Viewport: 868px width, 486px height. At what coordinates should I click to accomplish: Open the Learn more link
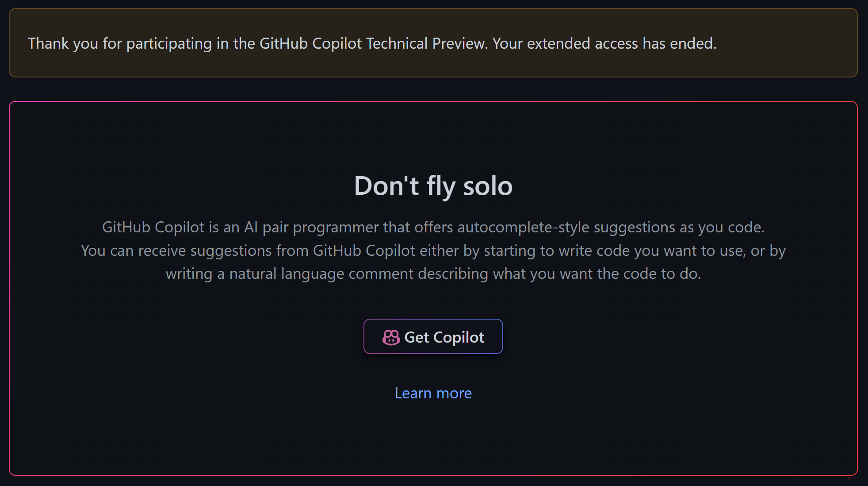coord(433,393)
